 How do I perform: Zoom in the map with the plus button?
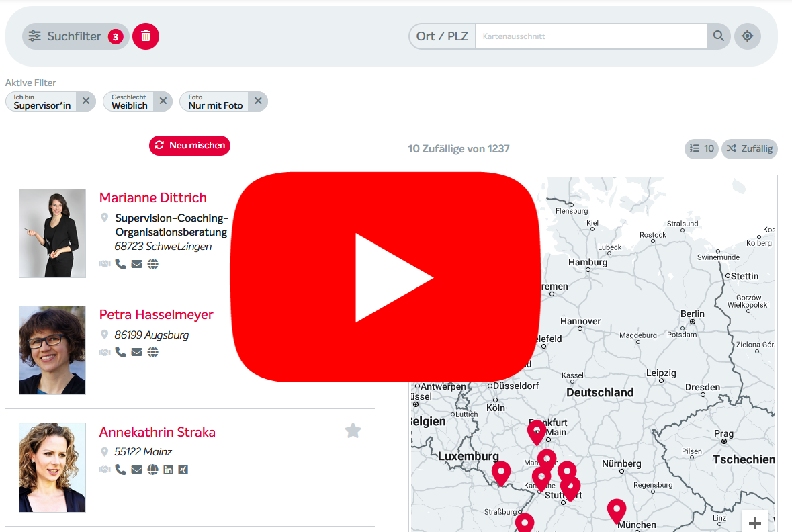(755, 522)
